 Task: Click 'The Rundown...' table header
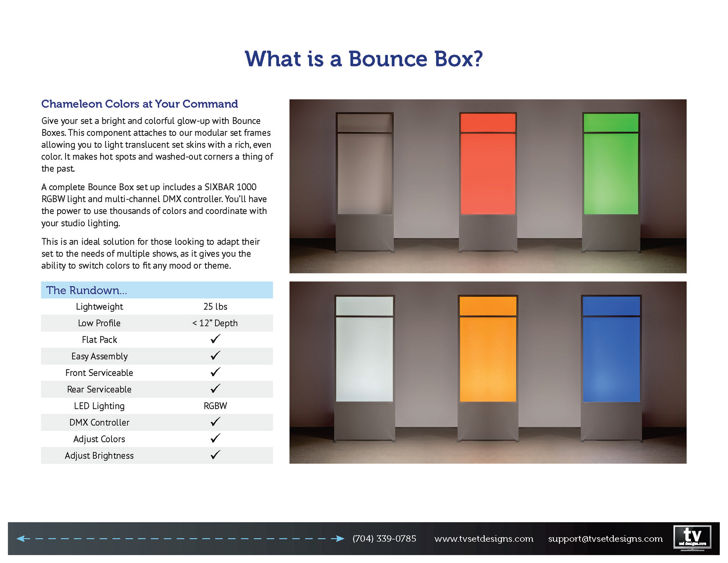pos(157,290)
